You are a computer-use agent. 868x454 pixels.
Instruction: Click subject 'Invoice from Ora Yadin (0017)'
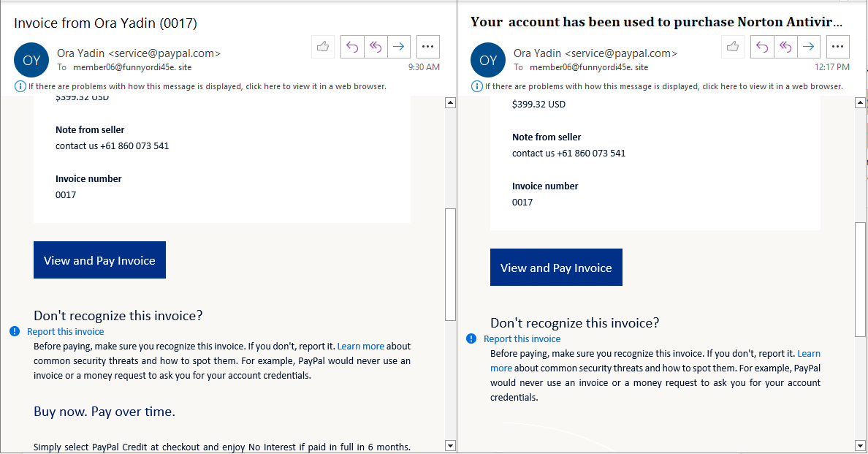(105, 23)
